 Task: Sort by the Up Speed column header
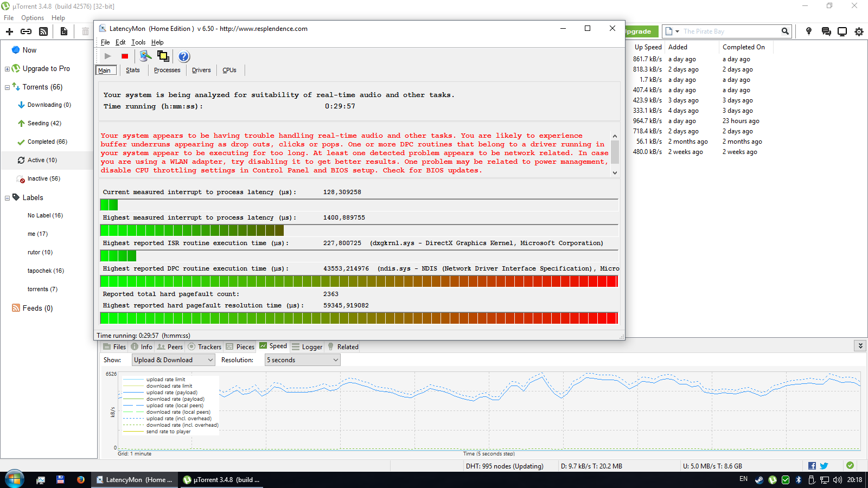[x=648, y=47]
